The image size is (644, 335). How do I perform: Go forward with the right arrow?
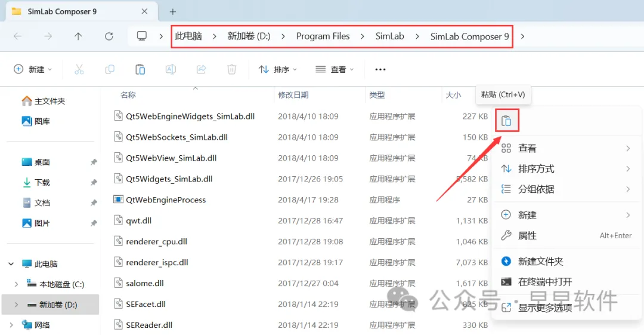(x=48, y=36)
